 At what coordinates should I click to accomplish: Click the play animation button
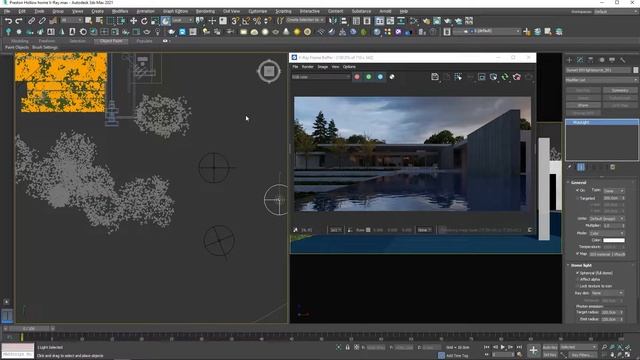503,347
